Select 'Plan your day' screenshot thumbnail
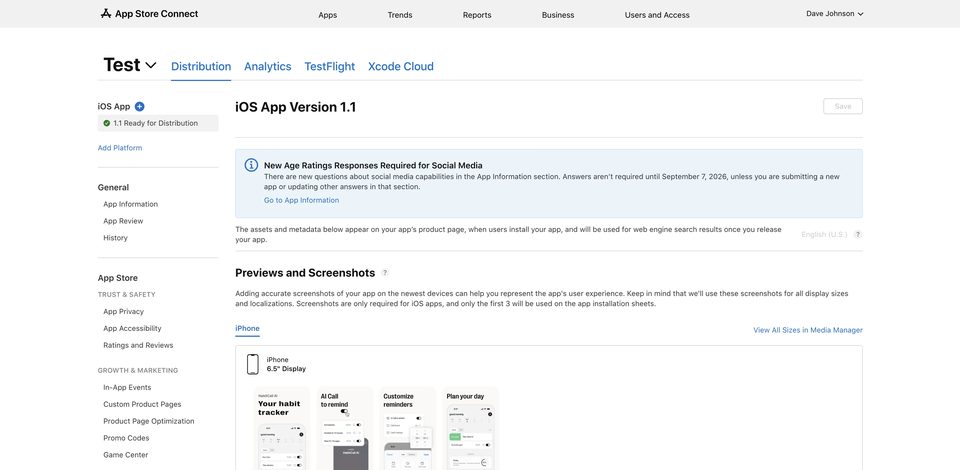Viewport: 960px width, 470px height. pyautogui.click(x=471, y=428)
